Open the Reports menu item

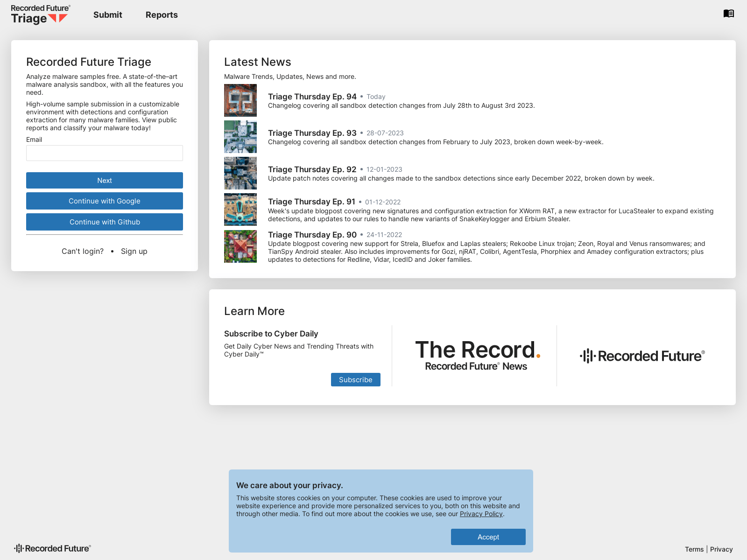point(162,15)
